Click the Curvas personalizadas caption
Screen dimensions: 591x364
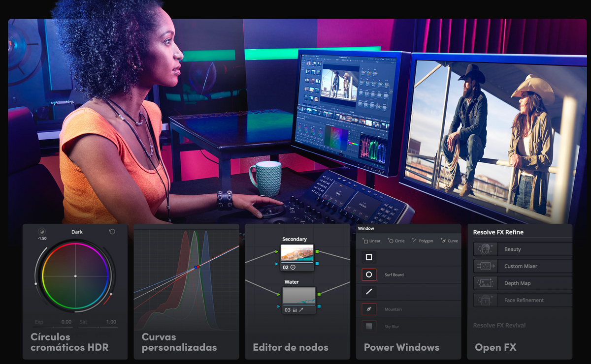click(179, 342)
